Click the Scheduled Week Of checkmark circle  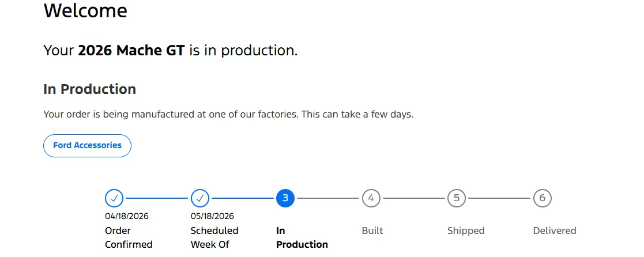click(200, 198)
